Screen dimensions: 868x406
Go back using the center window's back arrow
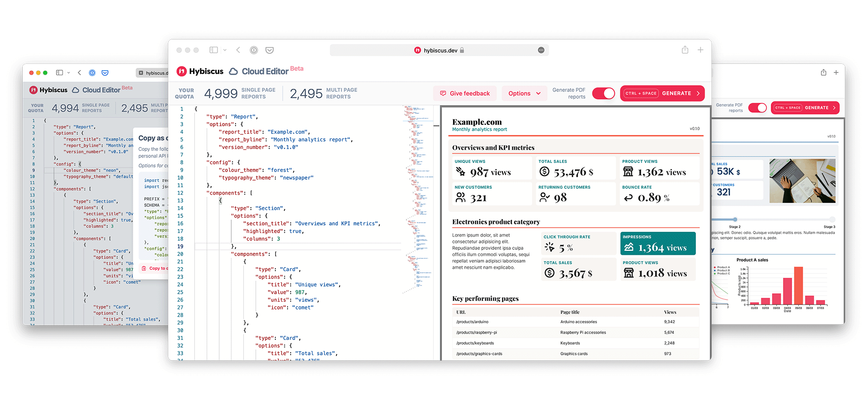coord(238,50)
